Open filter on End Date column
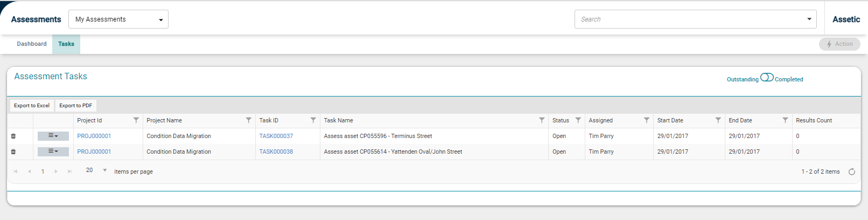 tap(785, 120)
